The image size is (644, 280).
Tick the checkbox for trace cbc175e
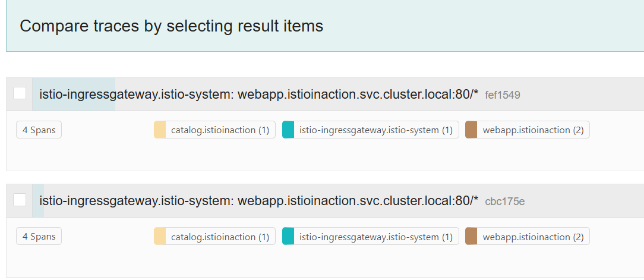20,200
